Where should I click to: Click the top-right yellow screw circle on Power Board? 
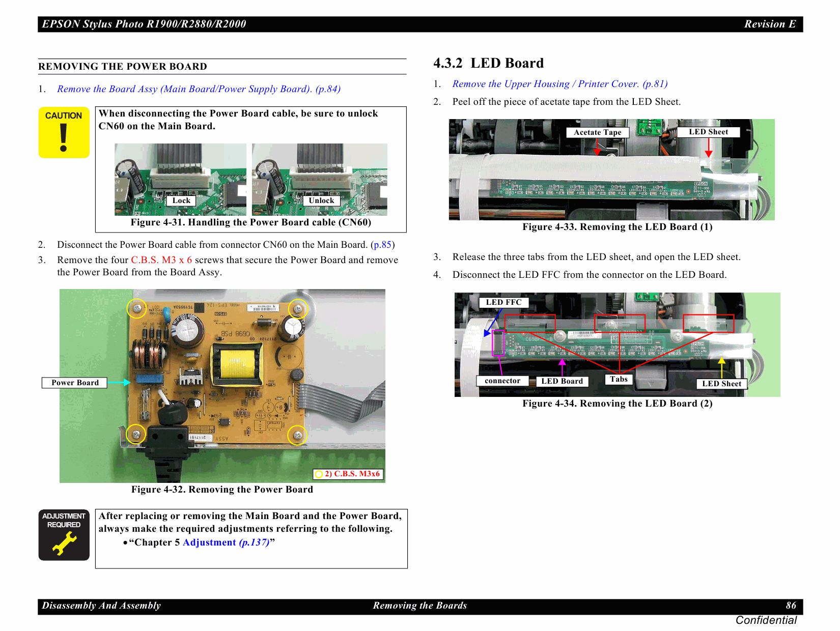click(298, 308)
